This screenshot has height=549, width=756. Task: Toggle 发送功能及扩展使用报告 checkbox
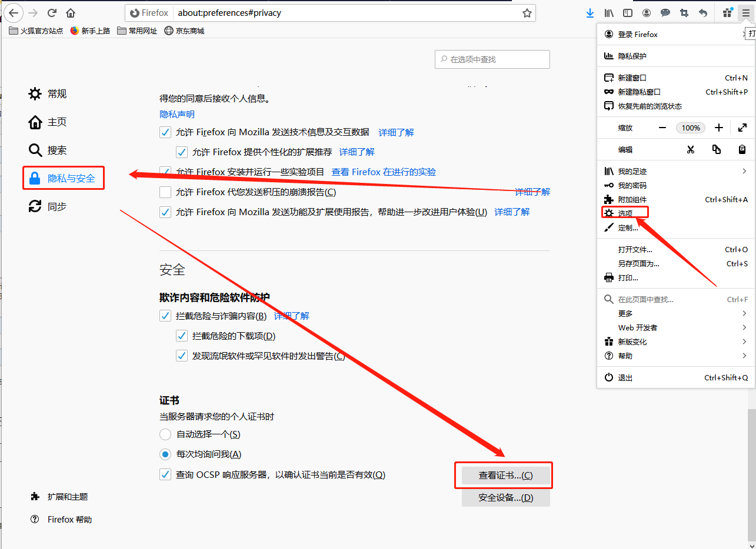(165, 212)
